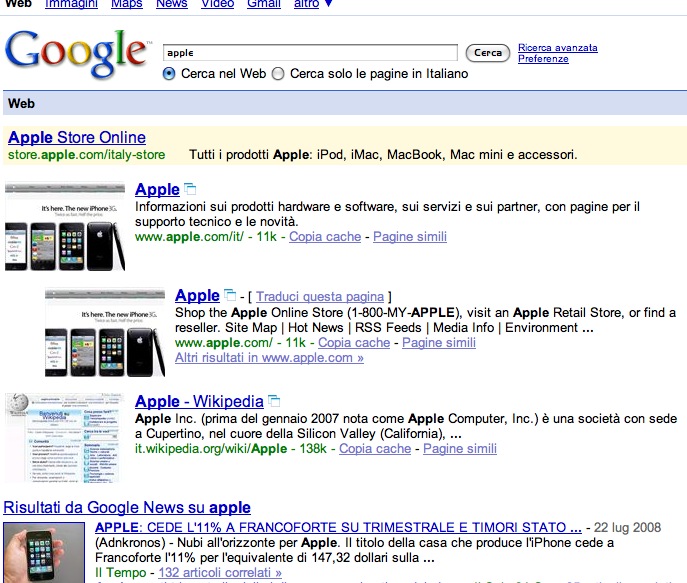Click the Wikipedia page thumbnail
This screenshot has height=583, width=687.
(x=64, y=437)
